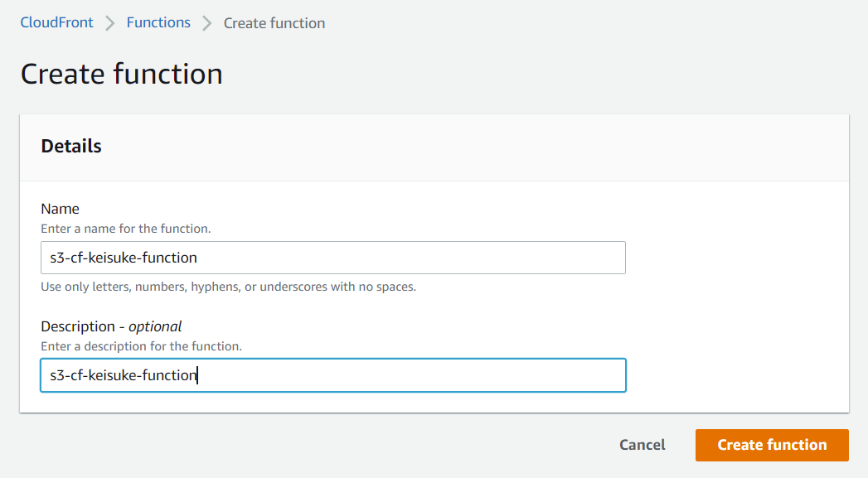Open the CloudFront breadcrumb link
This screenshot has width=868, height=478.
click(56, 22)
